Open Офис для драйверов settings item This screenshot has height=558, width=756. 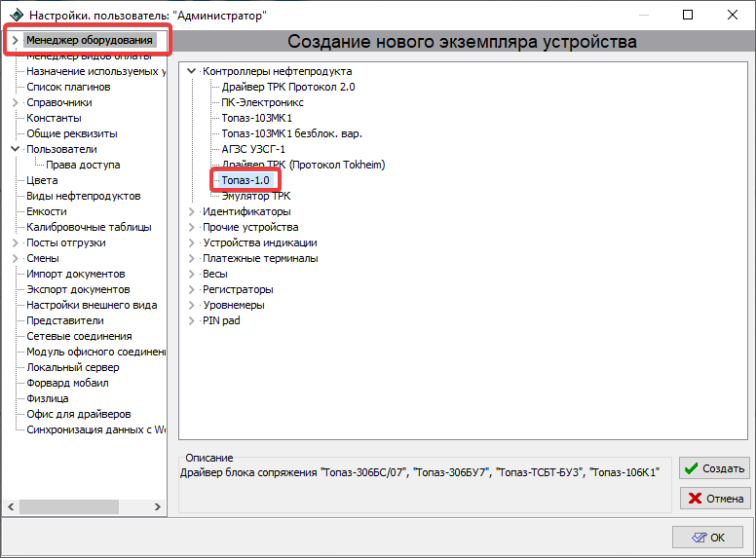click(79, 414)
